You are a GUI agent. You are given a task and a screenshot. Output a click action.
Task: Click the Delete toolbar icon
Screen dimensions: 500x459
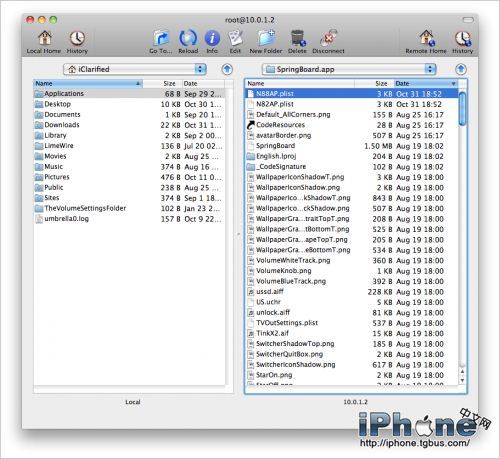coord(297,42)
